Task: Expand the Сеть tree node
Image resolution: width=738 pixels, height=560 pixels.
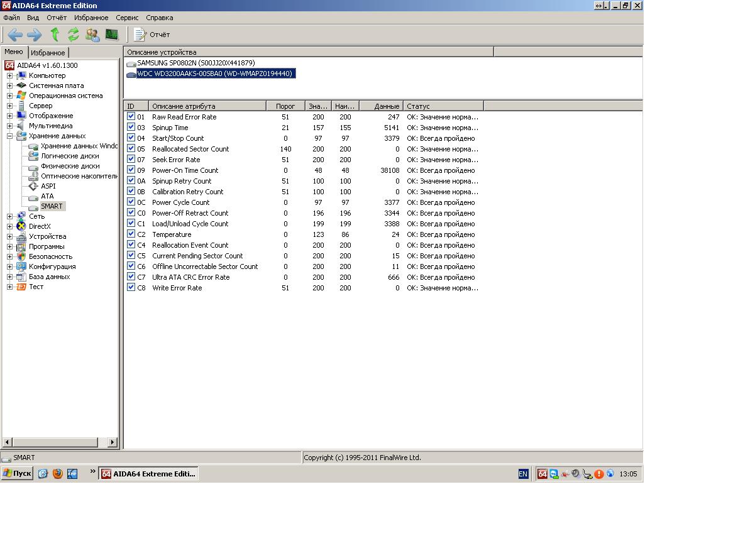Action: pos(9,216)
